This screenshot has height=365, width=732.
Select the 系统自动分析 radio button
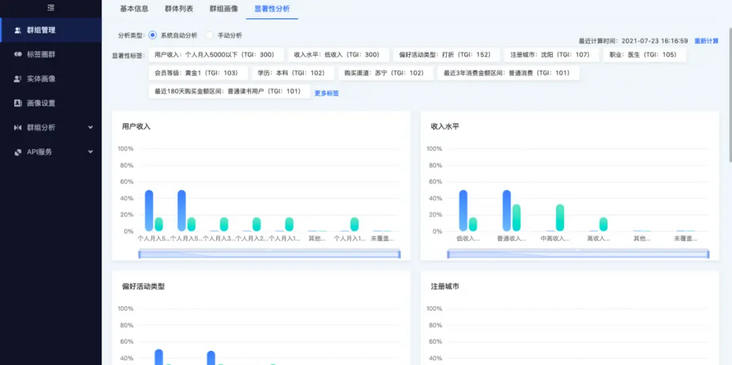153,35
